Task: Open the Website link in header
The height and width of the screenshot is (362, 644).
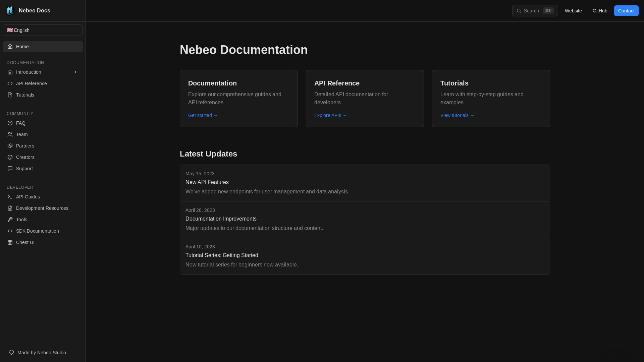Action: tap(573, 11)
